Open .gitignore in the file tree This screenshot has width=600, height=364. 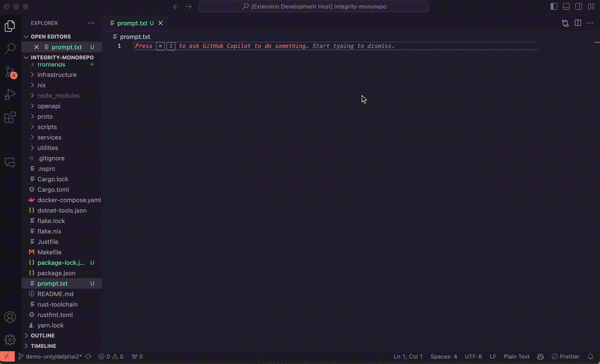(x=61, y=158)
